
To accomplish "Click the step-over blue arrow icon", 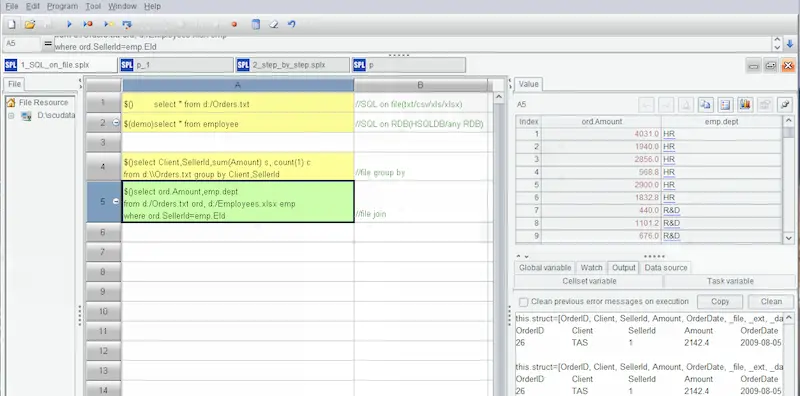I will click(x=127, y=24).
